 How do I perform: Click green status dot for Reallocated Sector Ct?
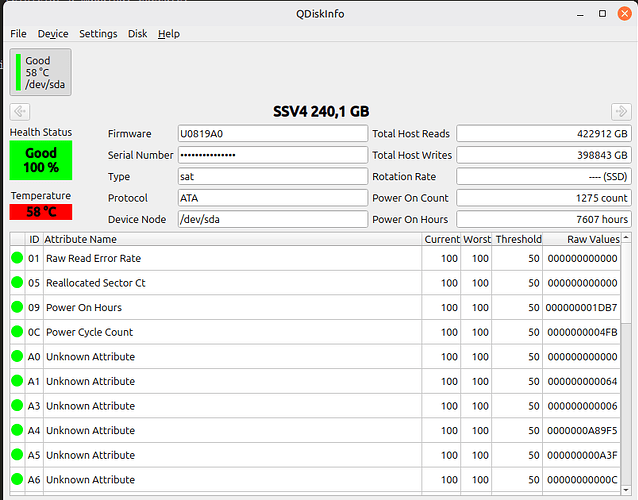17,282
